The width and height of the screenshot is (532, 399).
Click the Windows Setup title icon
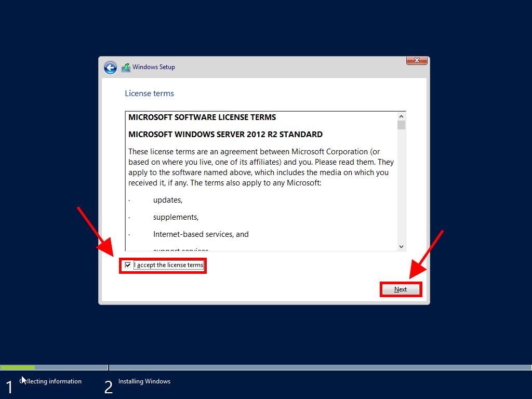[126, 67]
